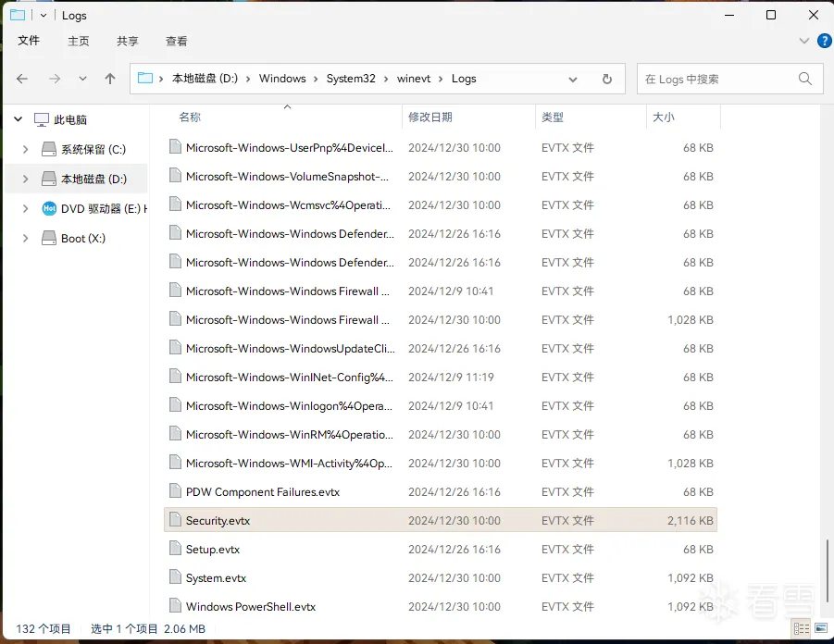The image size is (834, 644).
Task: Select Microsoft-Windows-WMI-Activity file name
Action: 289,464
